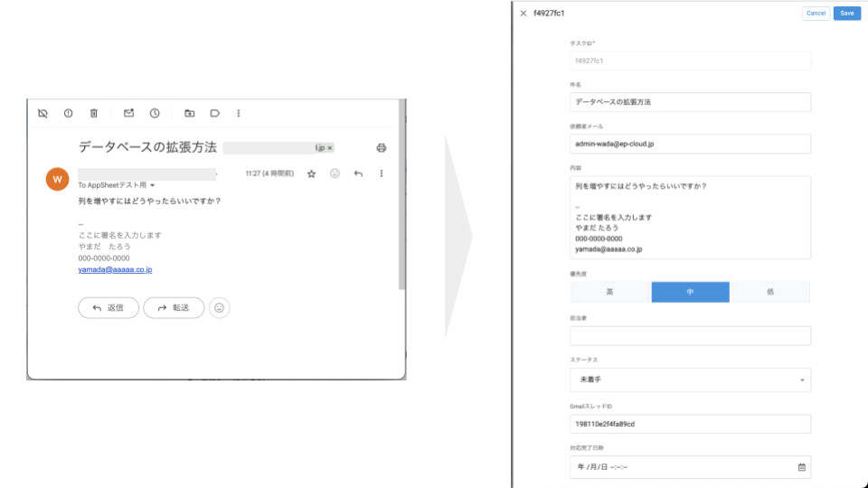Image resolution: width=868 pixels, height=488 pixels.
Task: Click the Gmail message scrollbar
Action: (401, 193)
